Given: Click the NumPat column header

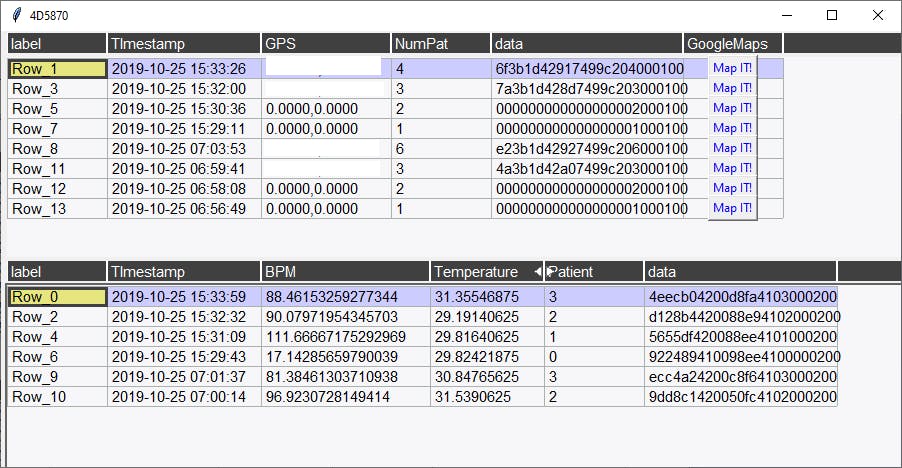Looking at the screenshot, I should click(441, 44).
